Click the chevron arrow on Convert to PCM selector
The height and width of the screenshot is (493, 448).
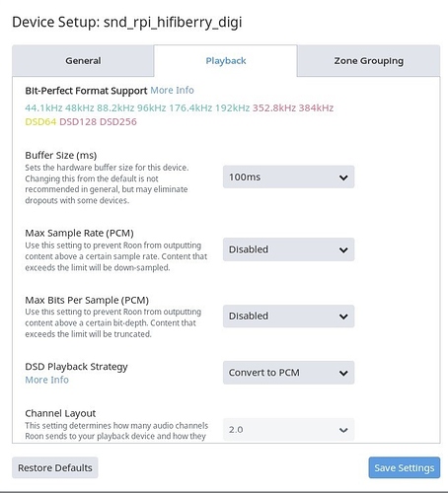[343, 374]
